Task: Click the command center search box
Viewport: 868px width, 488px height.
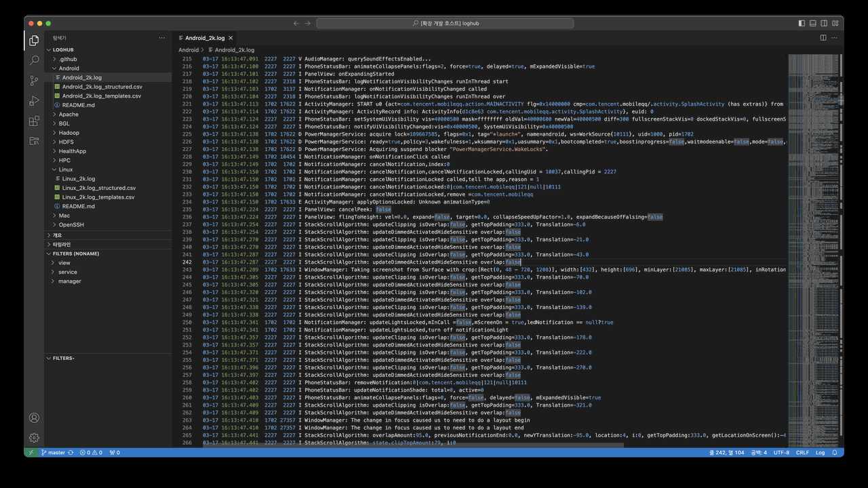Action: tap(445, 23)
